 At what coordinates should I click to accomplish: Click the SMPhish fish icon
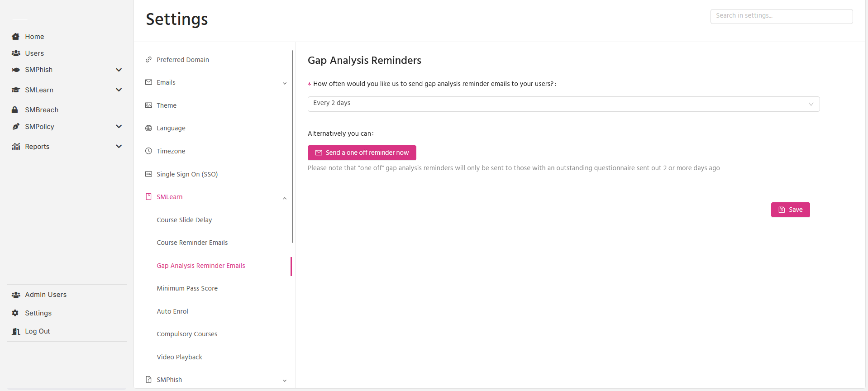(x=16, y=70)
